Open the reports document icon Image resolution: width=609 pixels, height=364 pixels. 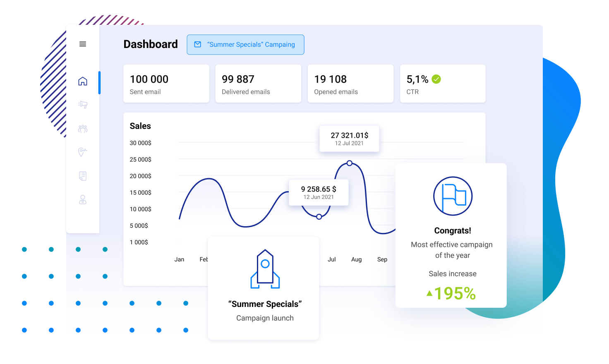83,176
